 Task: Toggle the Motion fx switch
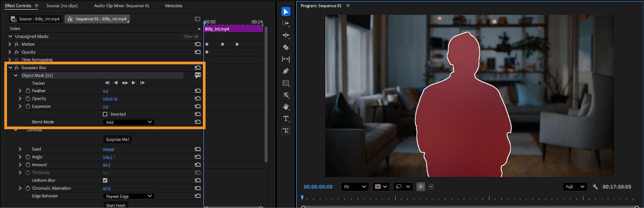(x=17, y=44)
